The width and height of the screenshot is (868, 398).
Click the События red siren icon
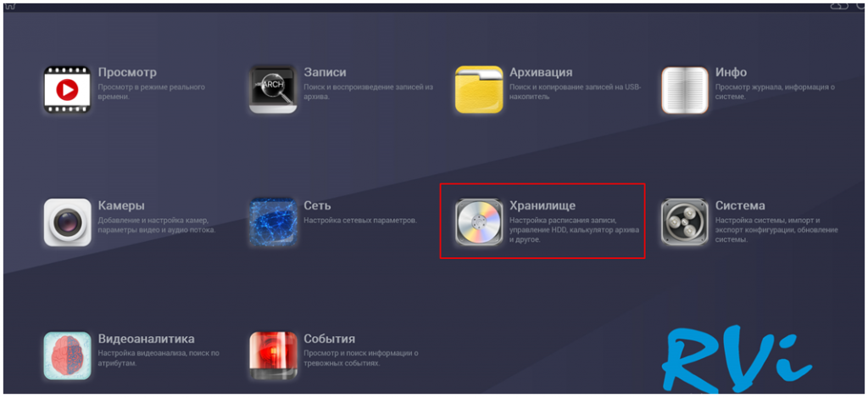[x=273, y=356]
